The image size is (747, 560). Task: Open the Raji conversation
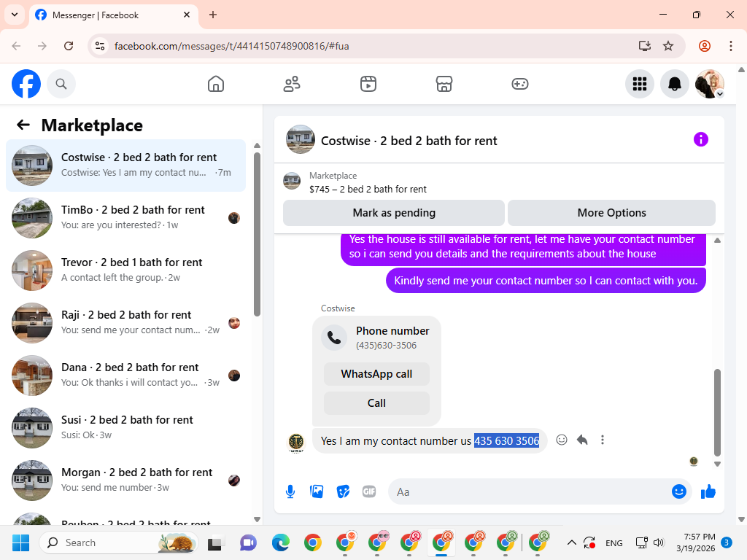click(125, 322)
